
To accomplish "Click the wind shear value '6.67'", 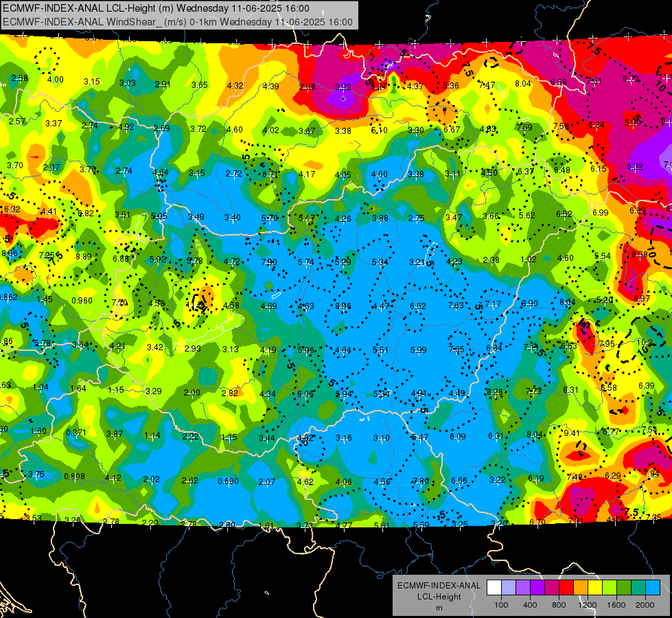I will (x=452, y=130).
